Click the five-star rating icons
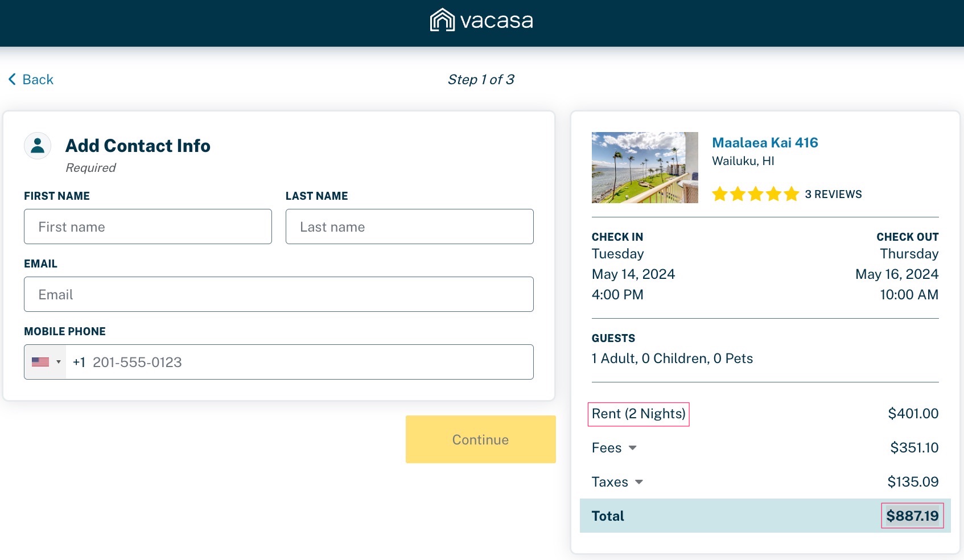The width and height of the screenshot is (964, 560). (x=755, y=195)
